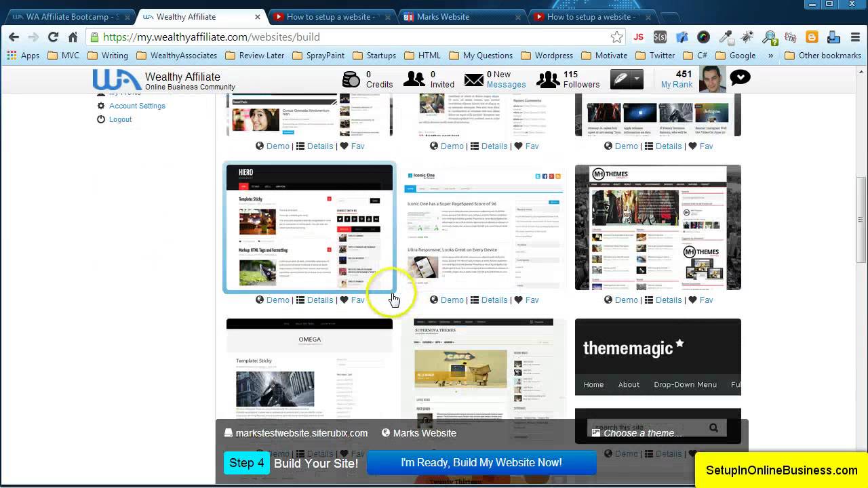Click the markstestwebsite.siterubix.com label
868x488 pixels.
[x=301, y=433]
